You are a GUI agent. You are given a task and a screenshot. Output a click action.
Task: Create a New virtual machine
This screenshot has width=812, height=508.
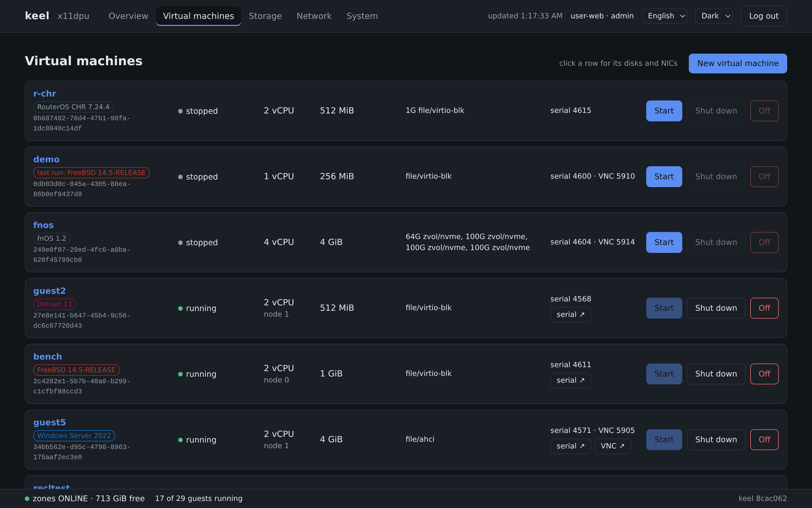coord(738,63)
